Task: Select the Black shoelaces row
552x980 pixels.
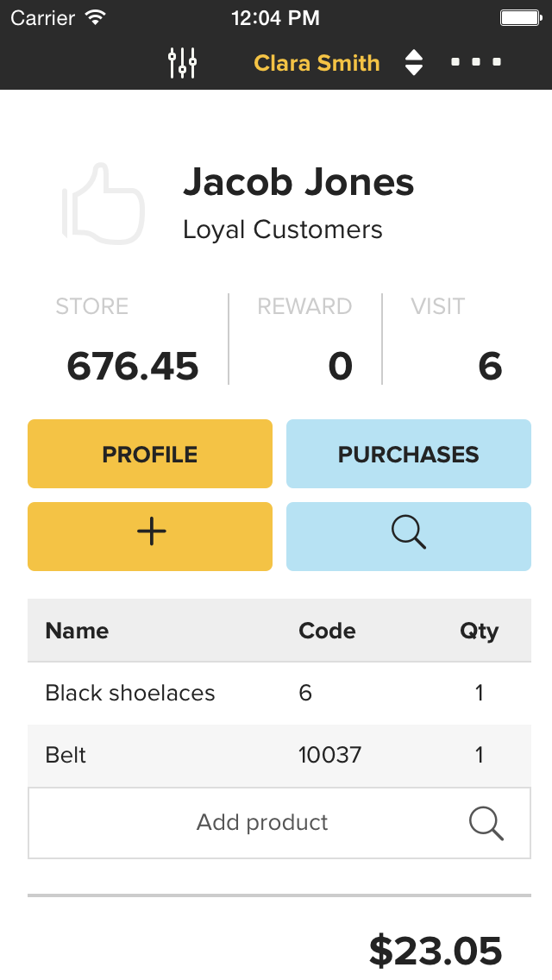Action: pos(279,693)
